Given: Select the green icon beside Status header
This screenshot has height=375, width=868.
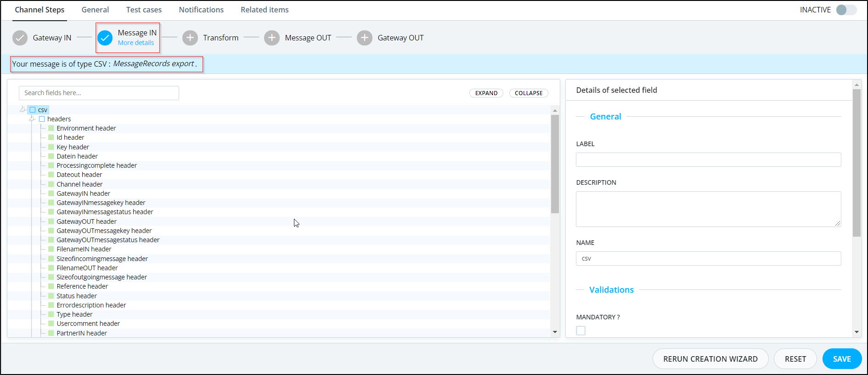Looking at the screenshot, I should [x=51, y=296].
